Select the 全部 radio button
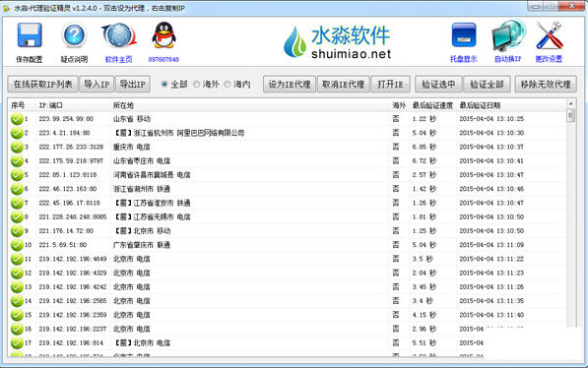This screenshot has height=368, width=588. click(164, 85)
